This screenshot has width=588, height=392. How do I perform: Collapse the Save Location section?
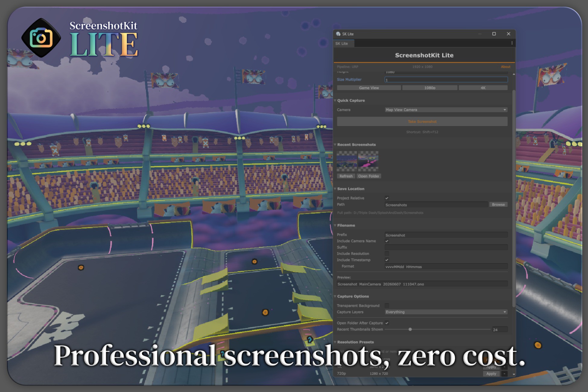coord(335,189)
